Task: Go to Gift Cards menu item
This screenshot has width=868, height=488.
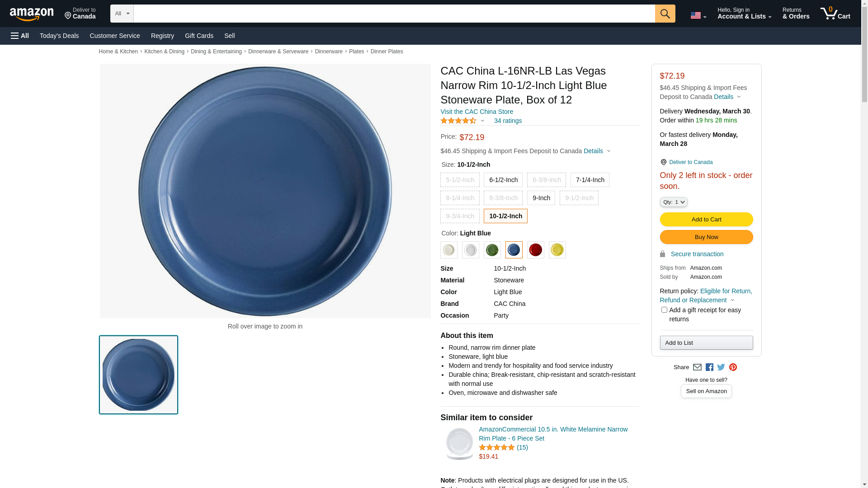Action: pyautogui.click(x=199, y=36)
